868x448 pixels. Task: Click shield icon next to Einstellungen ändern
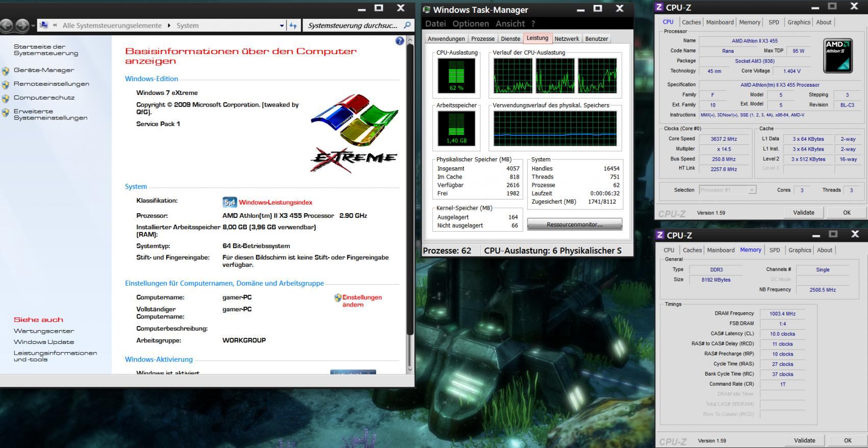338,297
